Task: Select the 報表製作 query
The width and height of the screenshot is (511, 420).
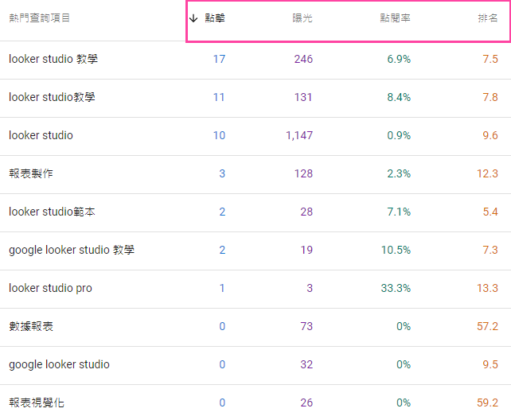Action: (x=31, y=173)
